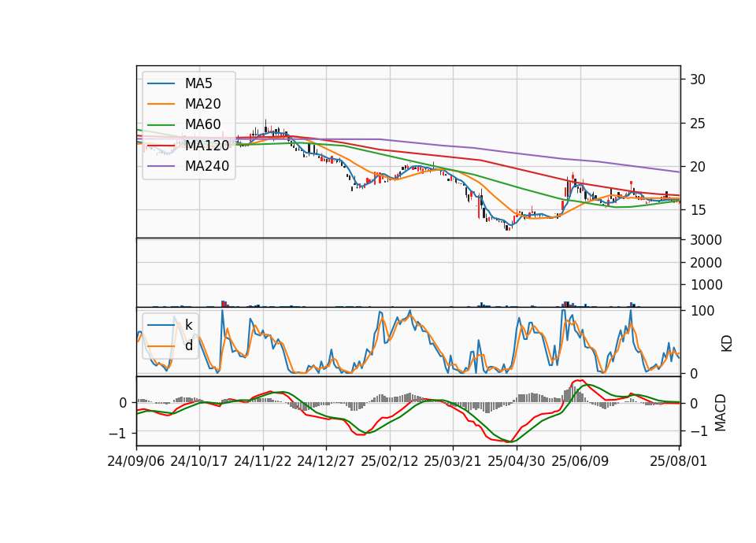Click the purple MA240 legend line sample

click(x=161, y=166)
